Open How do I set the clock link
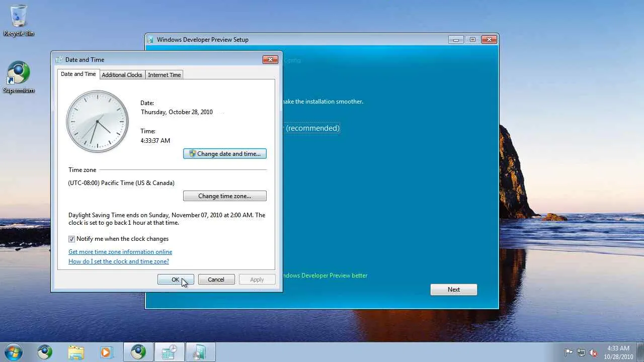 click(119, 261)
